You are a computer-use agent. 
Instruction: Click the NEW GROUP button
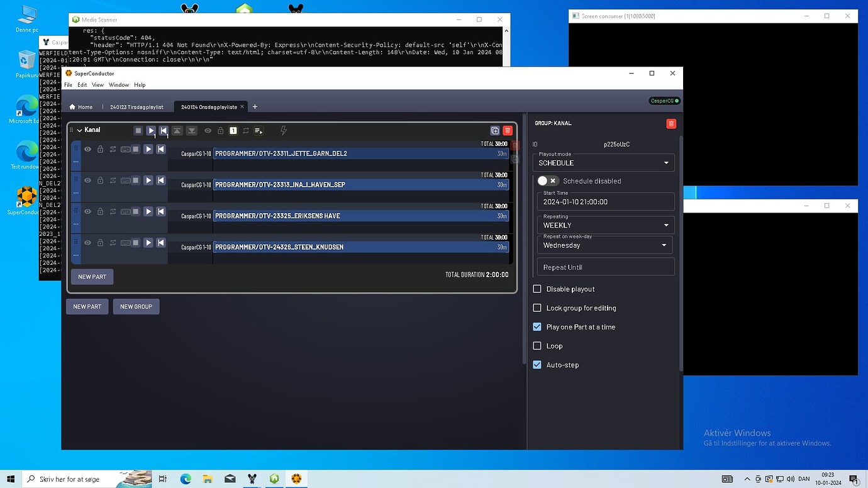pos(136,307)
